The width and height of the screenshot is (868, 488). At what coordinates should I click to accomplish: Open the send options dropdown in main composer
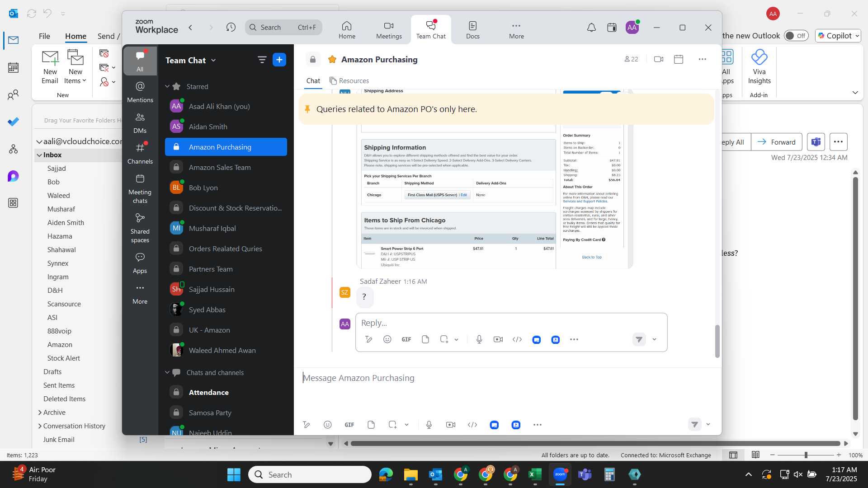pyautogui.click(x=708, y=424)
